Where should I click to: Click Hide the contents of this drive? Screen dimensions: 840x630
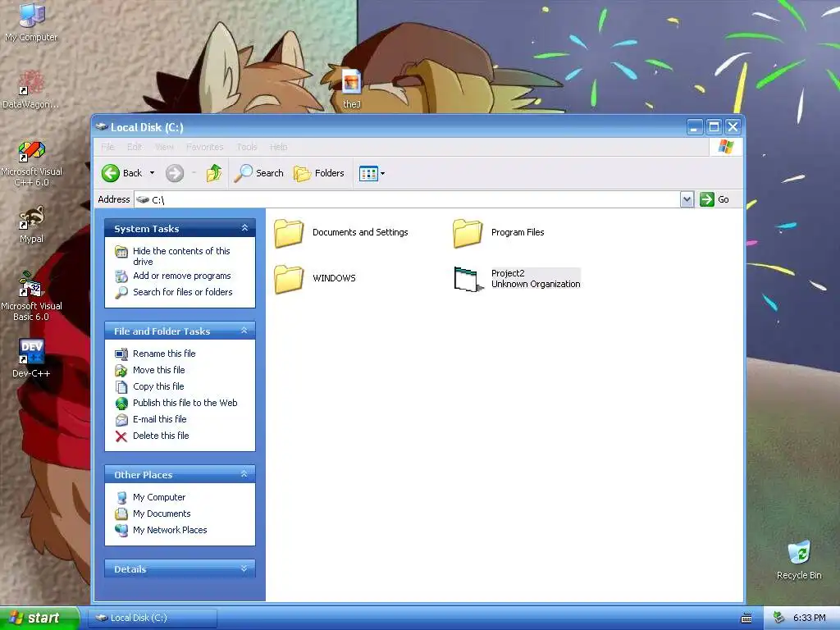[181, 256]
